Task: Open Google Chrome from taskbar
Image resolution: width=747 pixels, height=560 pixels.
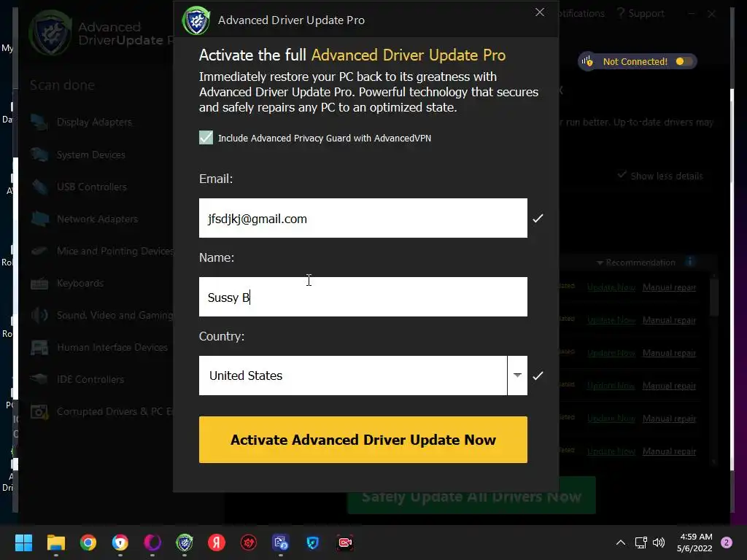Action: 88,542
